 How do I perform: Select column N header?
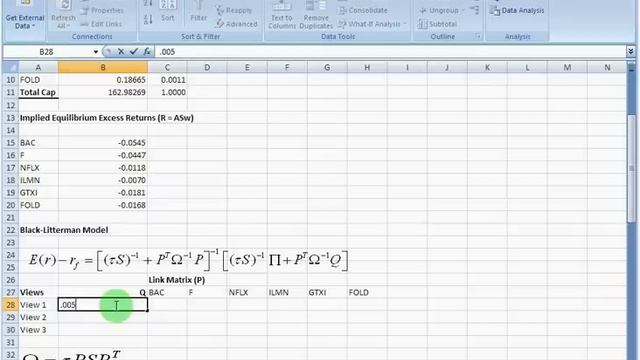pos(607,67)
